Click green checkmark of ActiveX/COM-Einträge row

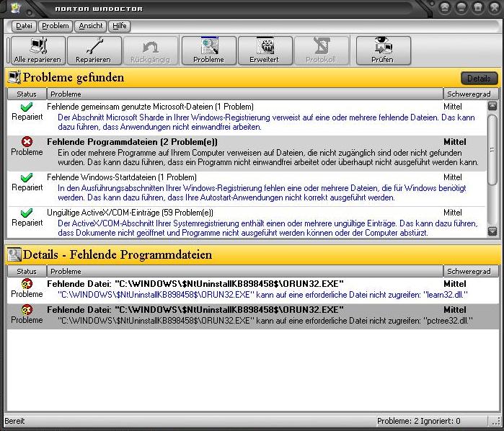(27, 213)
